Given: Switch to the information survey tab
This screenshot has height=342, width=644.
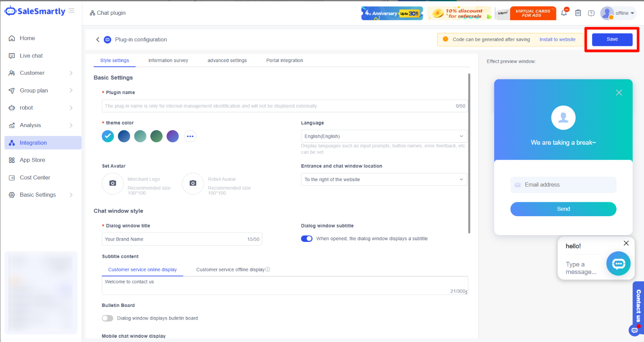Looking at the screenshot, I should (168, 60).
